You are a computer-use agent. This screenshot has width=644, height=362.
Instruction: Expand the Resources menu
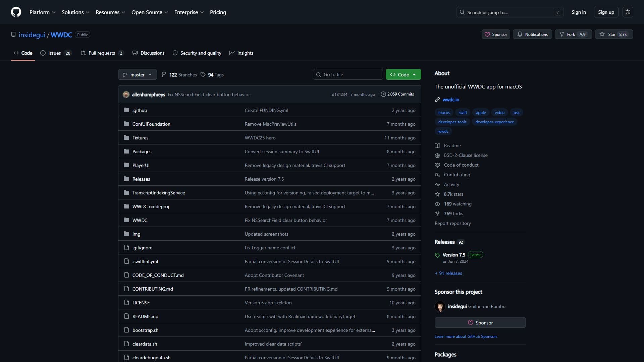[110, 12]
